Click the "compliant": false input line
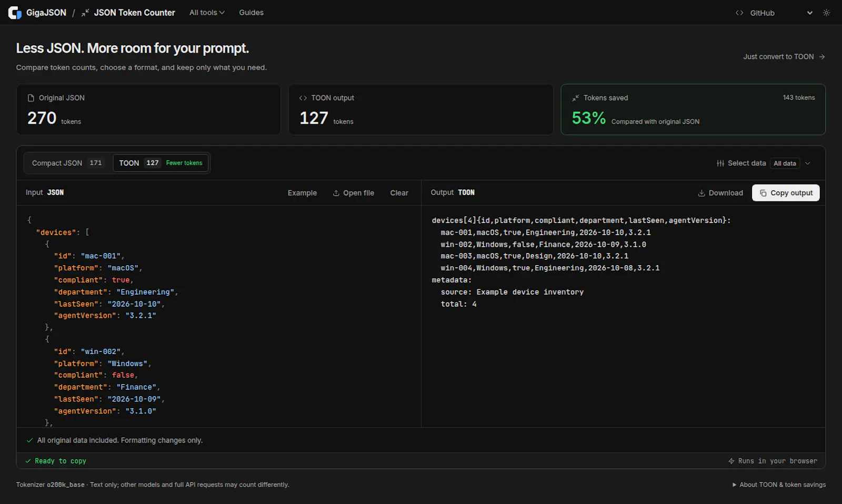The height and width of the screenshot is (504, 842). point(96,375)
